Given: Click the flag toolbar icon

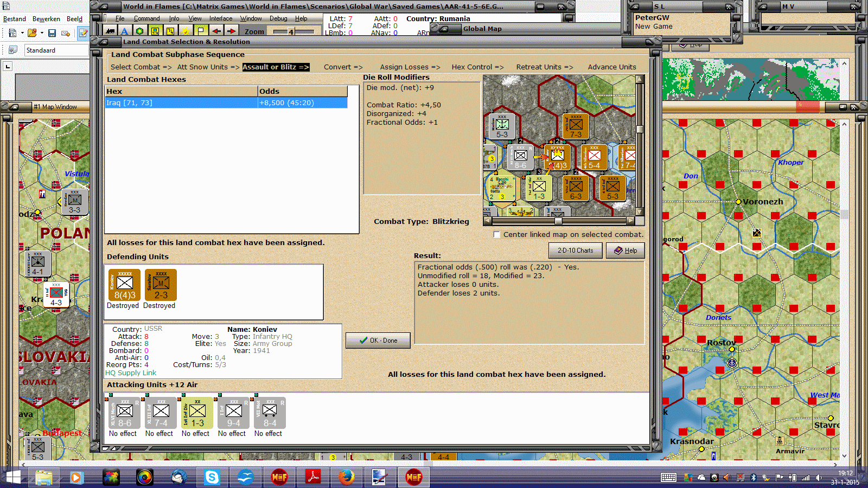Looking at the screenshot, I should (x=201, y=31).
